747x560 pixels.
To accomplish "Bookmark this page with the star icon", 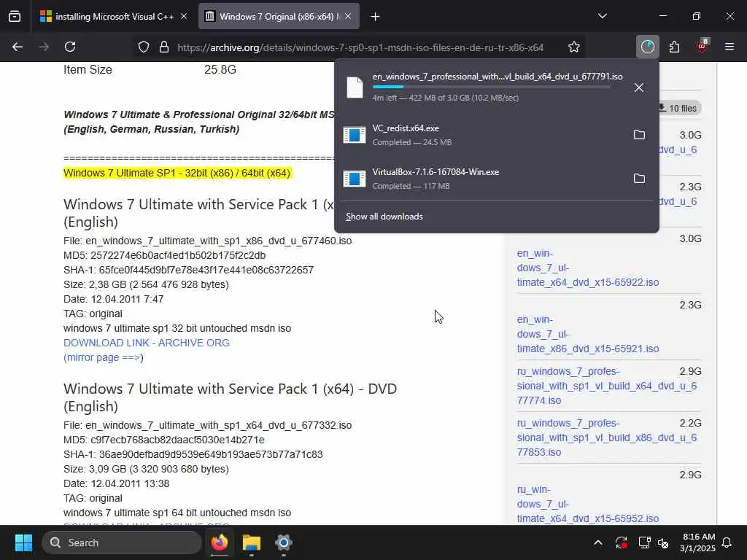I will tap(574, 47).
